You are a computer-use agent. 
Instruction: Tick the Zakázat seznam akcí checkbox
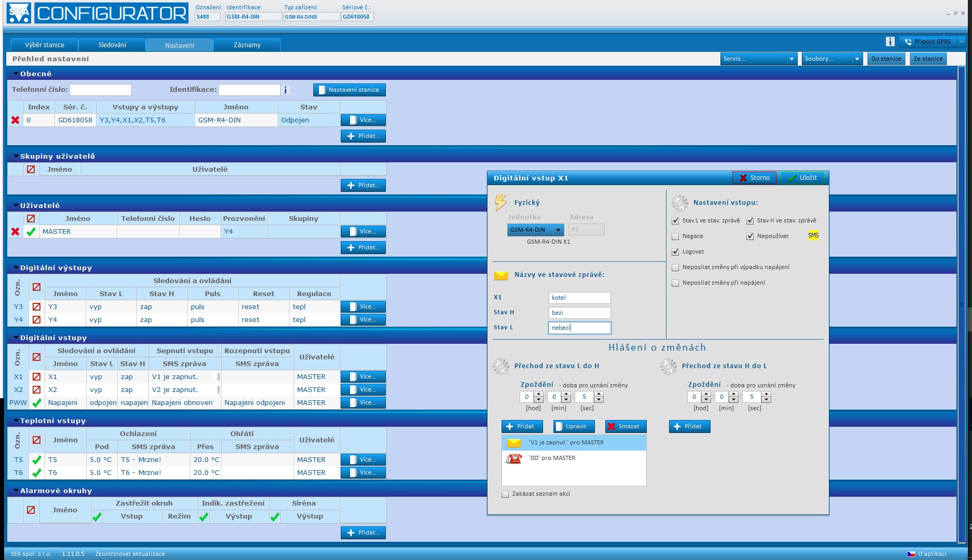click(x=505, y=494)
